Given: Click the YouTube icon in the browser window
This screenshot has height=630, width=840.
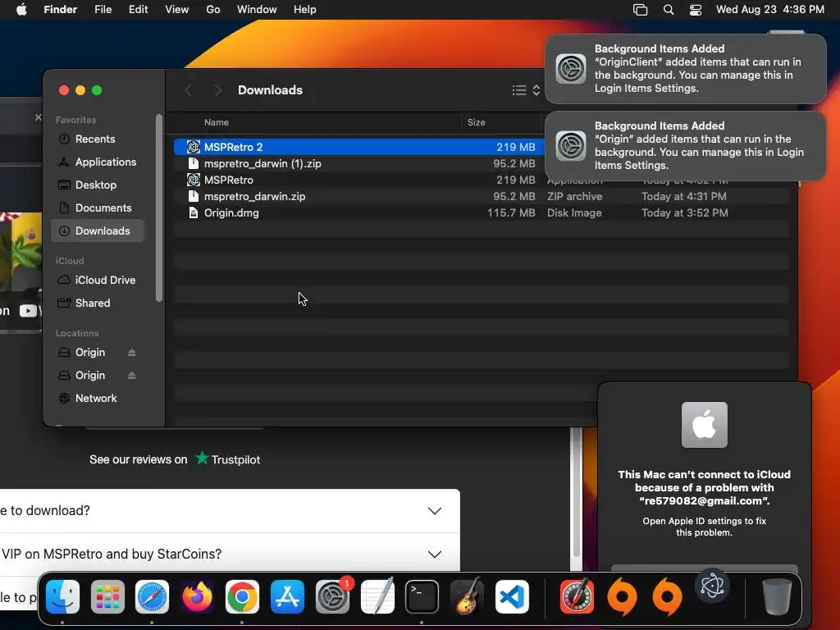Looking at the screenshot, I should 29,311.
